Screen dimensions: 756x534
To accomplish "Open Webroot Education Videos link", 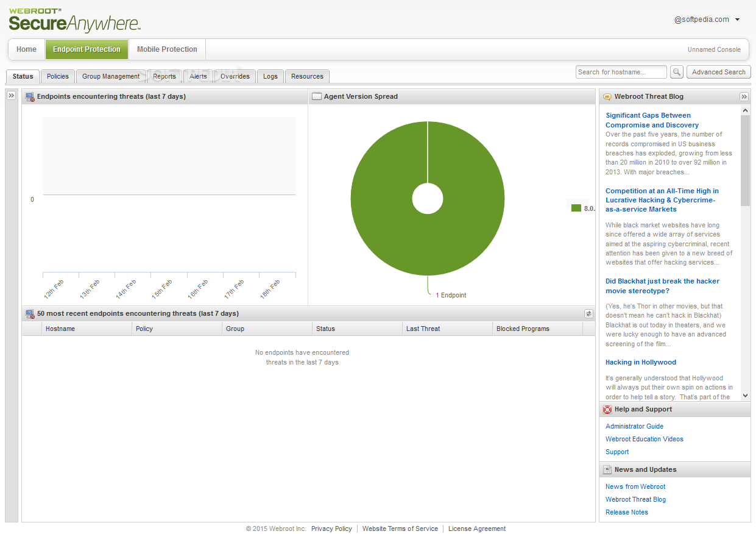I will click(645, 439).
